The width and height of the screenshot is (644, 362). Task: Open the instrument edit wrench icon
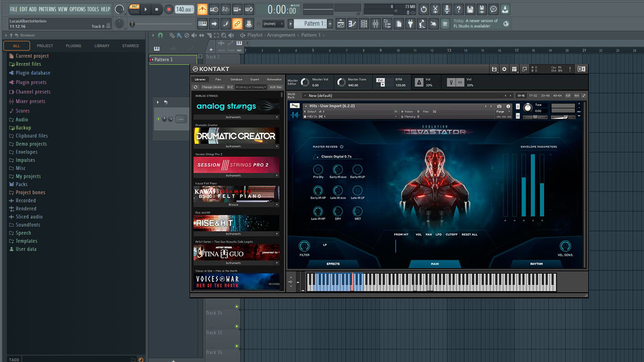pyautogui.click(x=295, y=106)
